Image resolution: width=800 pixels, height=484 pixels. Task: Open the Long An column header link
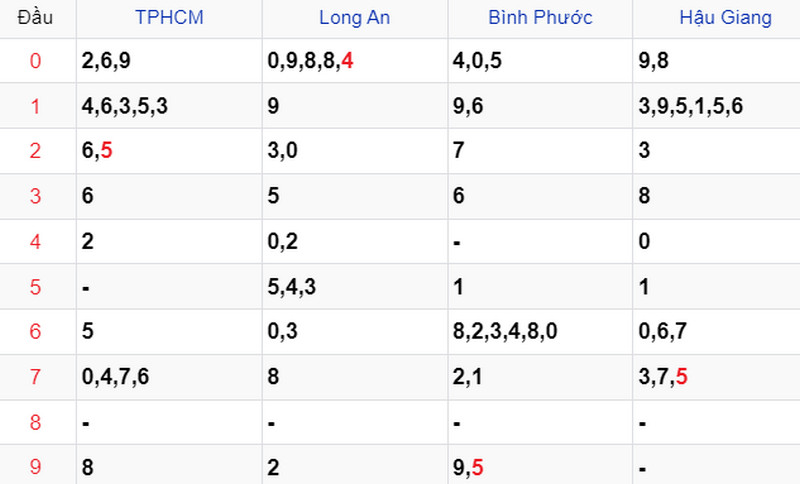click(355, 18)
